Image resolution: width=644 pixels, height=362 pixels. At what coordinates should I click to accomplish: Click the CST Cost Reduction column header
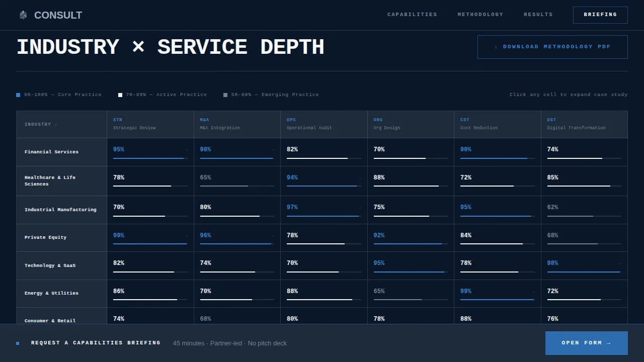498,124
